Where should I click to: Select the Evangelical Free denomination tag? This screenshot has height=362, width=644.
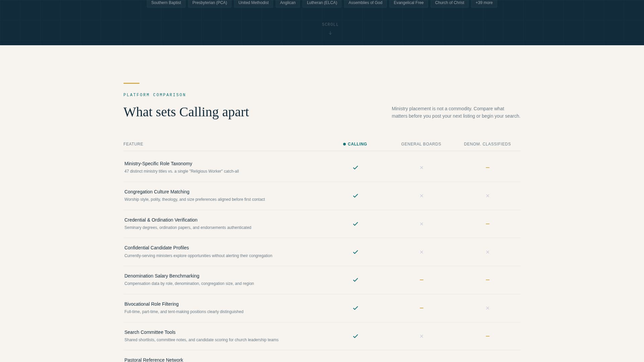(x=409, y=3)
